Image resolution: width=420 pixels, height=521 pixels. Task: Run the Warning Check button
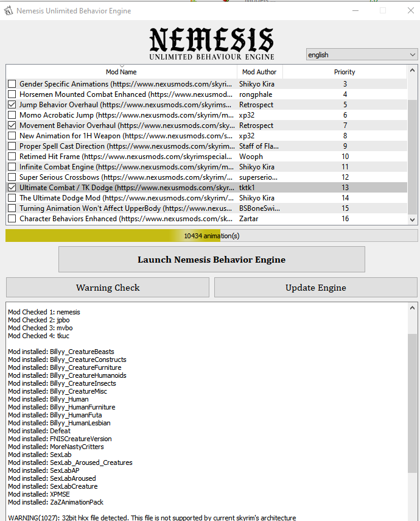pyautogui.click(x=108, y=288)
